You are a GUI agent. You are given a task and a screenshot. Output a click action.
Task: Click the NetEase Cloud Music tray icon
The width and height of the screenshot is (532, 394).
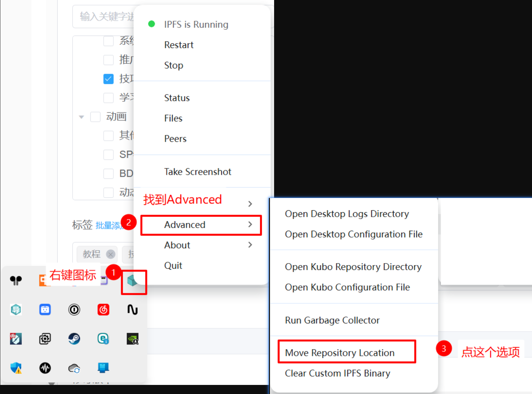tap(103, 310)
